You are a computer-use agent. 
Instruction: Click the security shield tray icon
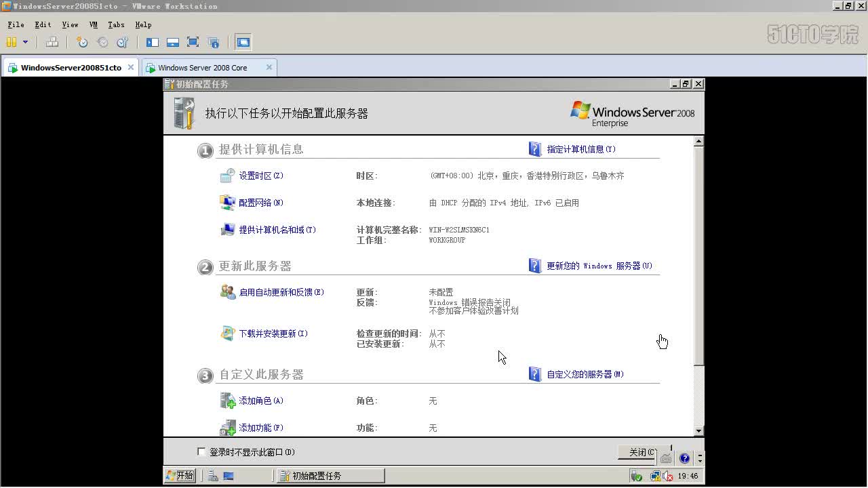(636, 476)
